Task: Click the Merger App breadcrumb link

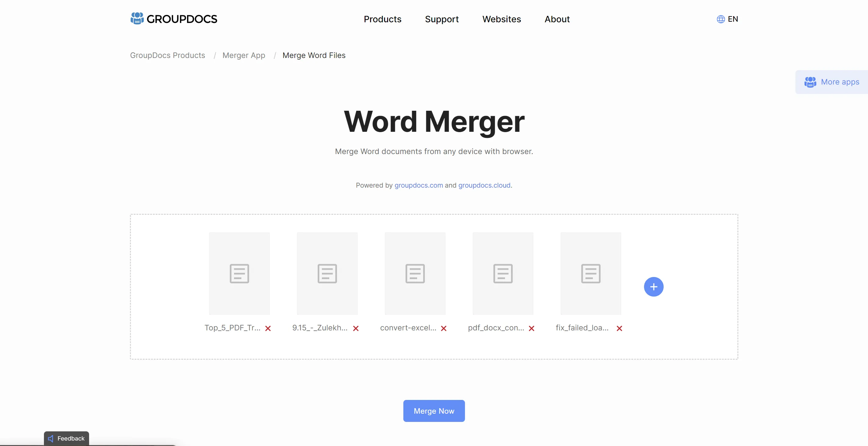Action: click(243, 55)
